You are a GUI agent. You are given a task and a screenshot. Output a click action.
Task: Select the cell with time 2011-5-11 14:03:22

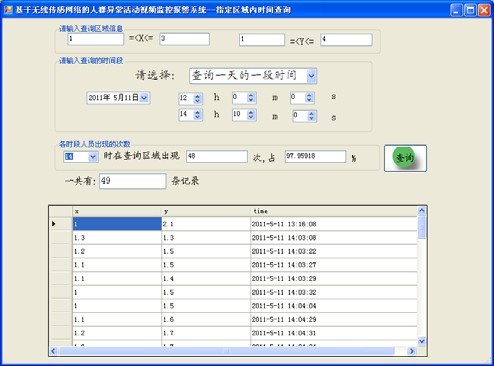coord(334,251)
